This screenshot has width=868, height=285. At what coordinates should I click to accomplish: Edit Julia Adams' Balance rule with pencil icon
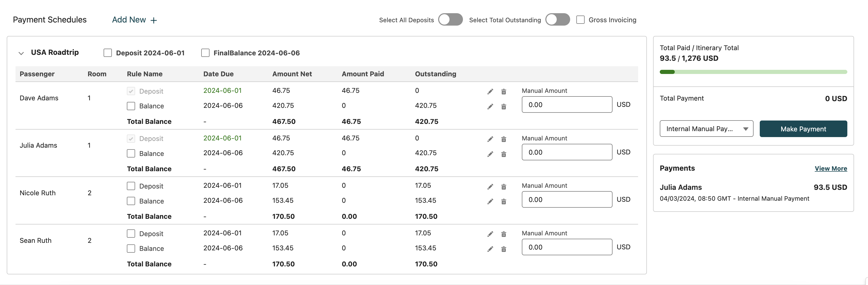[490, 154]
